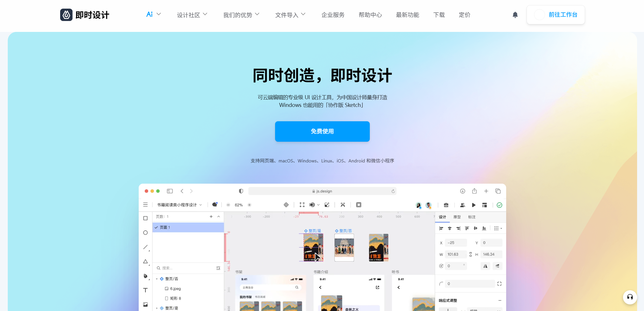Expand the 设计社区 dropdown

[192, 15]
